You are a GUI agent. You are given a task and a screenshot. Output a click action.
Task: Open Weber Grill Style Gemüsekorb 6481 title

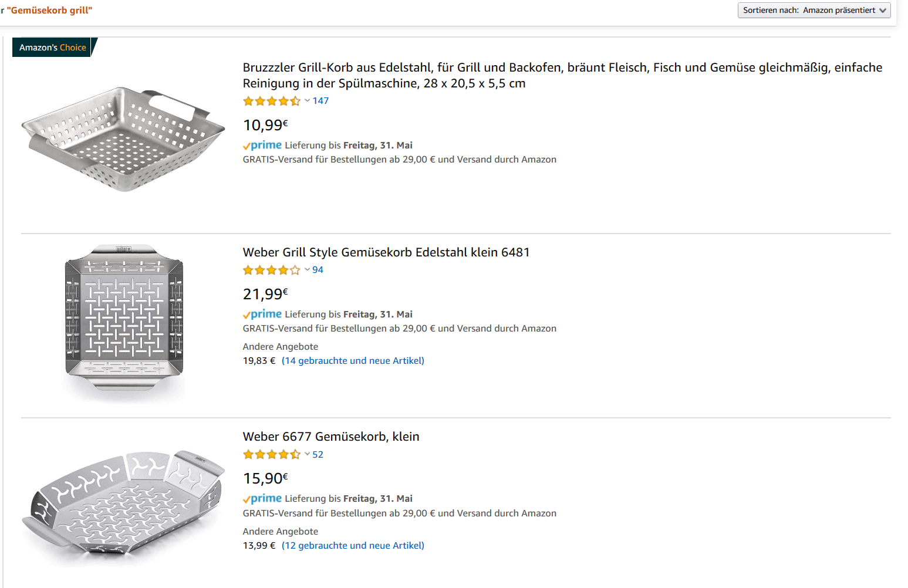click(386, 252)
